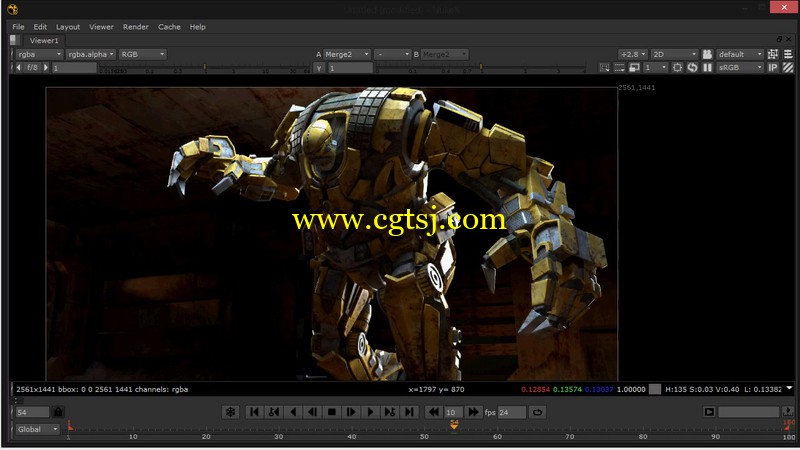Adjust the gain slider

pyautogui.click(x=205, y=67)
